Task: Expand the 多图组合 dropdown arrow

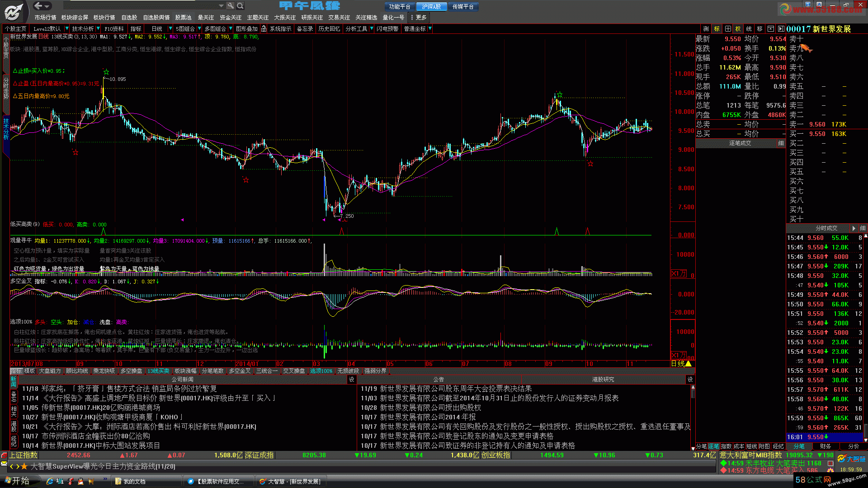Action: [x=230, y=28]
